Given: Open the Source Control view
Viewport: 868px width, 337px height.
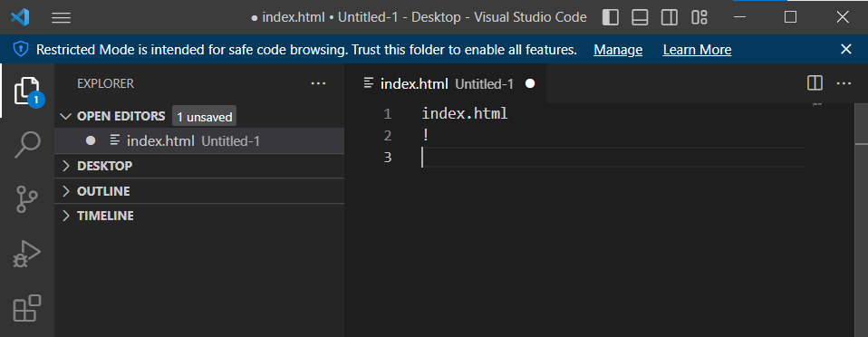Looking at the screenshot, I should point(27,199).
